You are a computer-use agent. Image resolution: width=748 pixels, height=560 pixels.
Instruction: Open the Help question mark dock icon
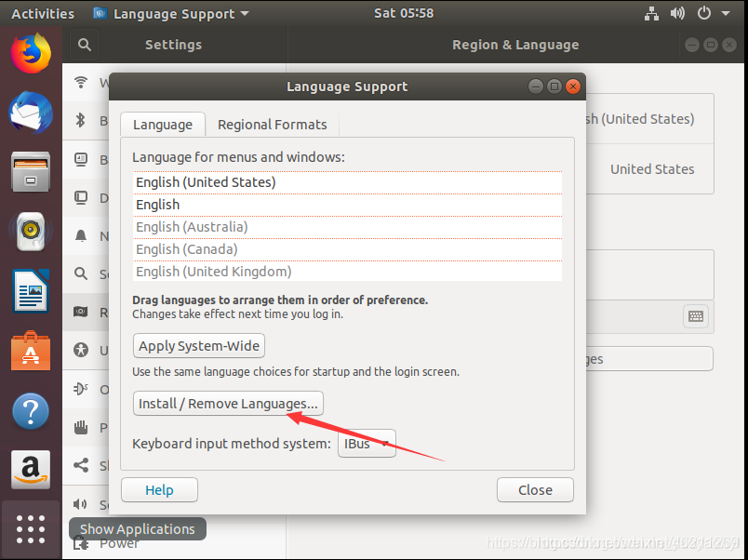tap(31, 411)
